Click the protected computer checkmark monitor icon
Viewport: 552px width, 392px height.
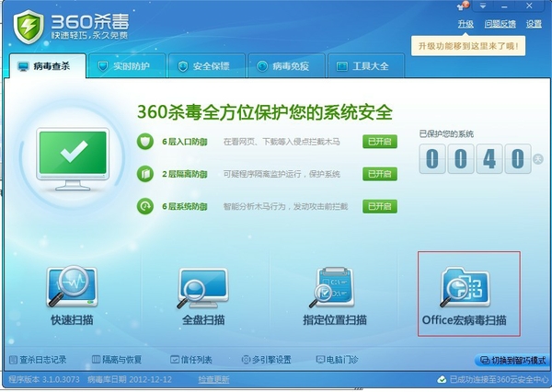coord(73,159)
